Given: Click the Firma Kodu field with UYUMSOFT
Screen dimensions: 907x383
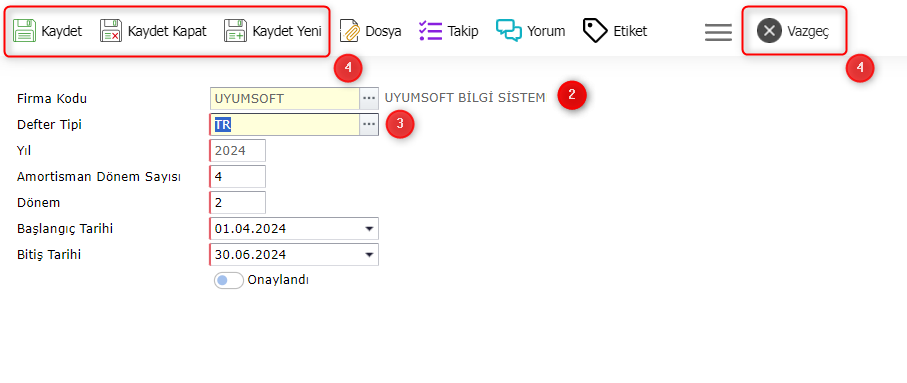Looking at the screenshot, I should coord(285,99).
